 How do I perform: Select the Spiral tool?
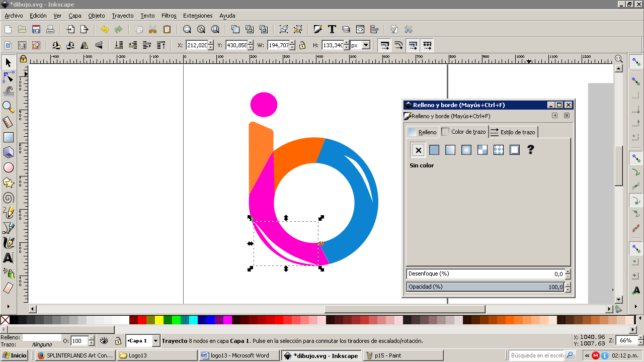tap(8, 198)
